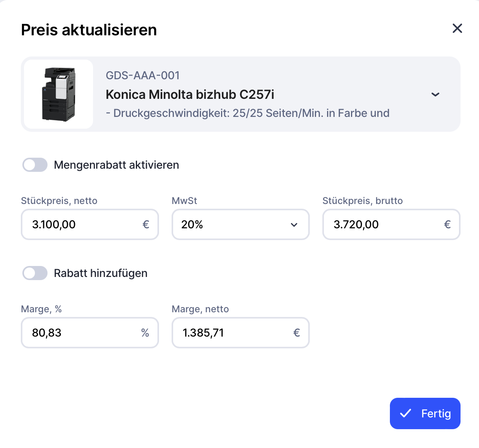Enable the Mengenrabatt aktivieren toggle
The height and width of the screenshot is (448, 479).
(35, 165)
